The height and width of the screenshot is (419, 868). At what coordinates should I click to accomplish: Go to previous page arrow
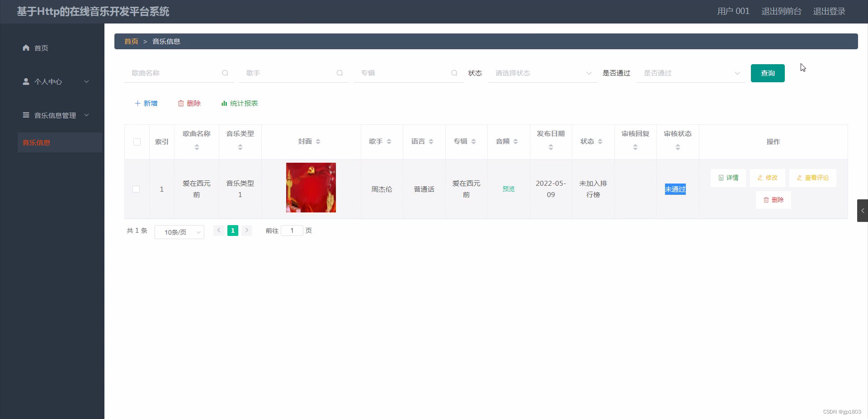point(219,231)
